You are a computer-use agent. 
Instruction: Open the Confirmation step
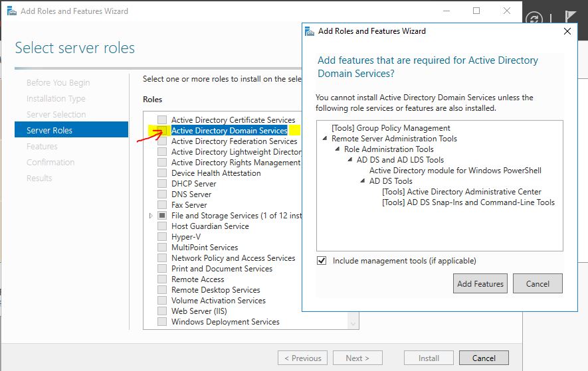tap(50, 162)
